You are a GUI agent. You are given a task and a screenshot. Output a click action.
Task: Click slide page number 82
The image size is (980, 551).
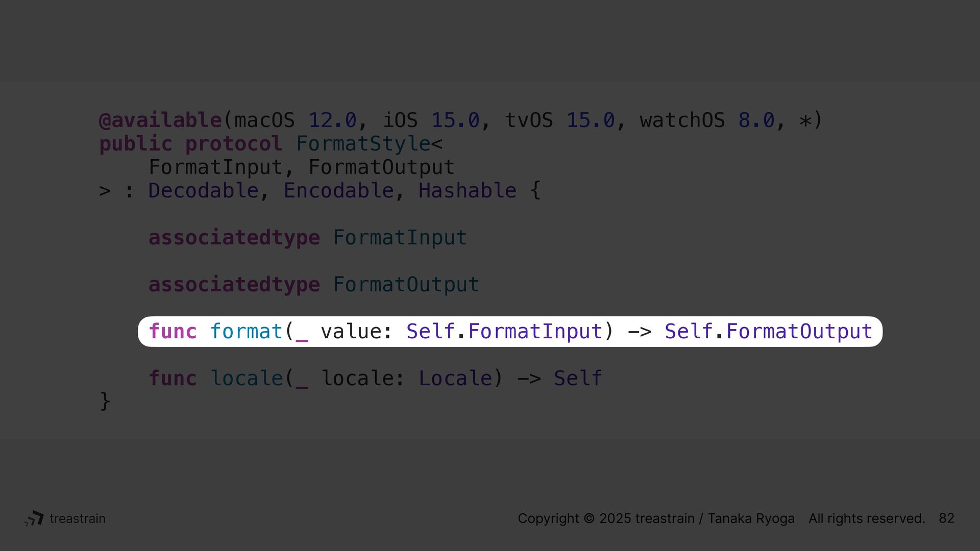946,518
